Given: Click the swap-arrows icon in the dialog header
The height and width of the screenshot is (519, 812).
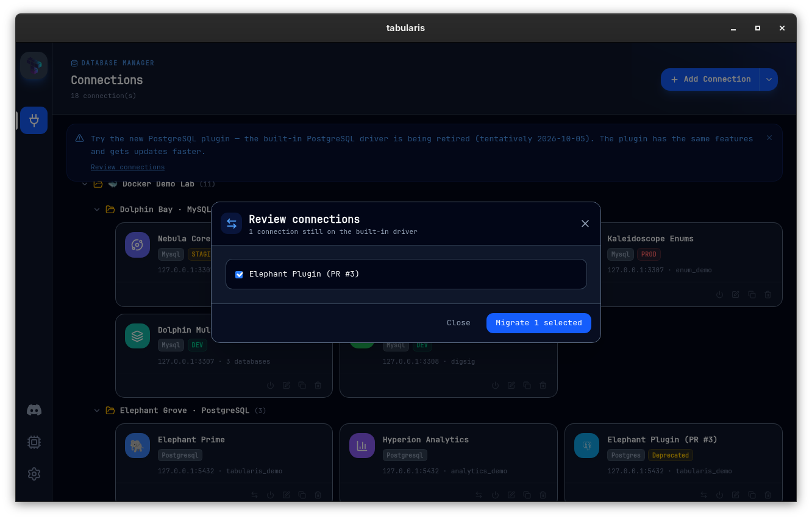Looking at the screenshot, I should click(232, 224).
